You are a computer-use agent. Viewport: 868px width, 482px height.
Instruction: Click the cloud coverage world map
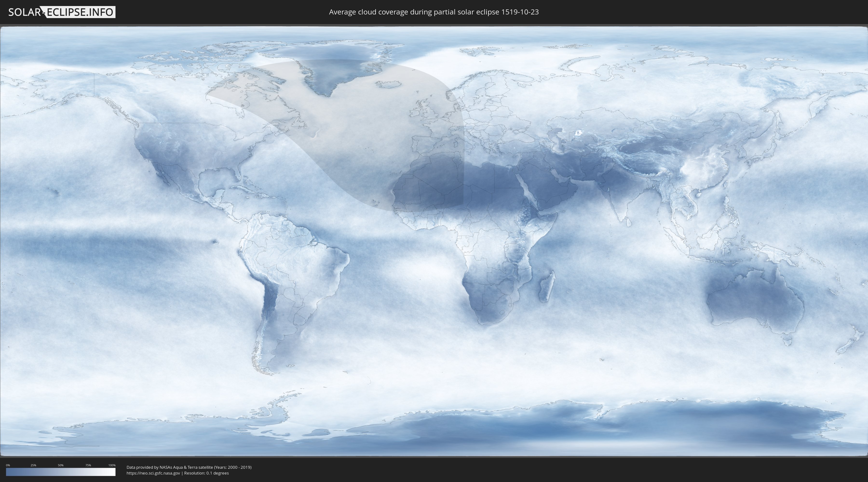[x=434, y=241]
